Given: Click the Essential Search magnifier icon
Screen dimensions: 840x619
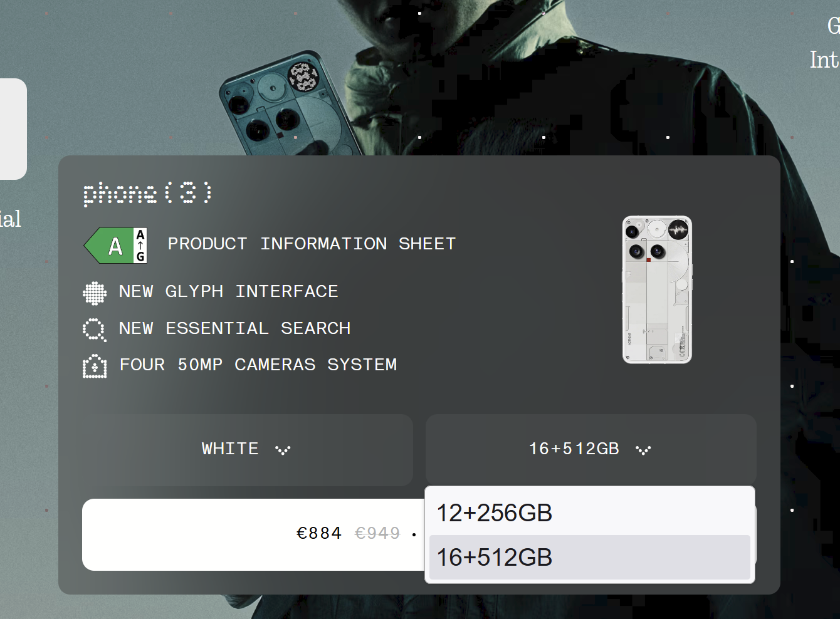Looking at the screenshot, I should click(95, 329).
